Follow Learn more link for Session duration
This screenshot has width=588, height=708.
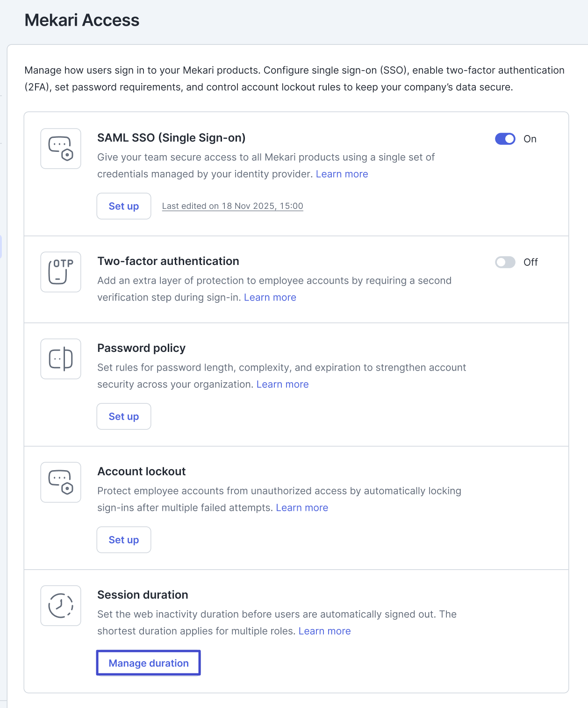324,631
